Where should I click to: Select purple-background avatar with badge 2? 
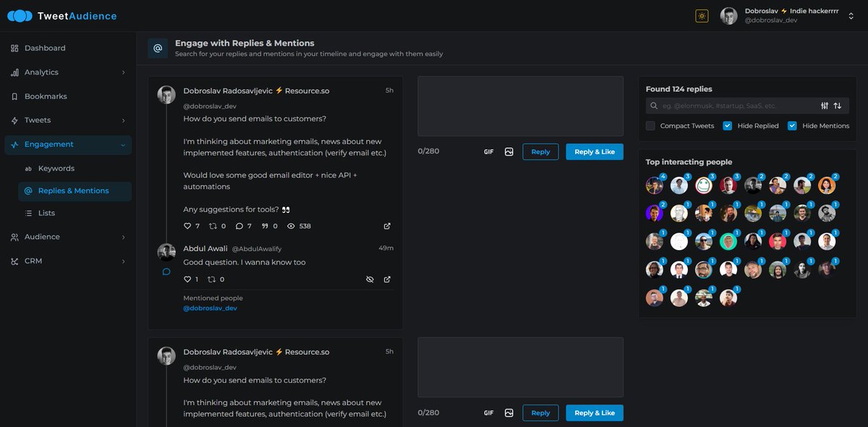[654, 213]
